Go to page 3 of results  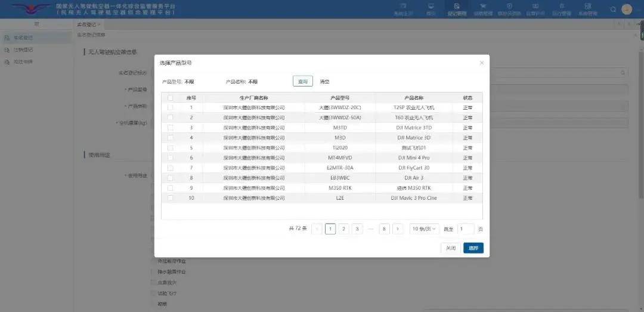point(357,229)
